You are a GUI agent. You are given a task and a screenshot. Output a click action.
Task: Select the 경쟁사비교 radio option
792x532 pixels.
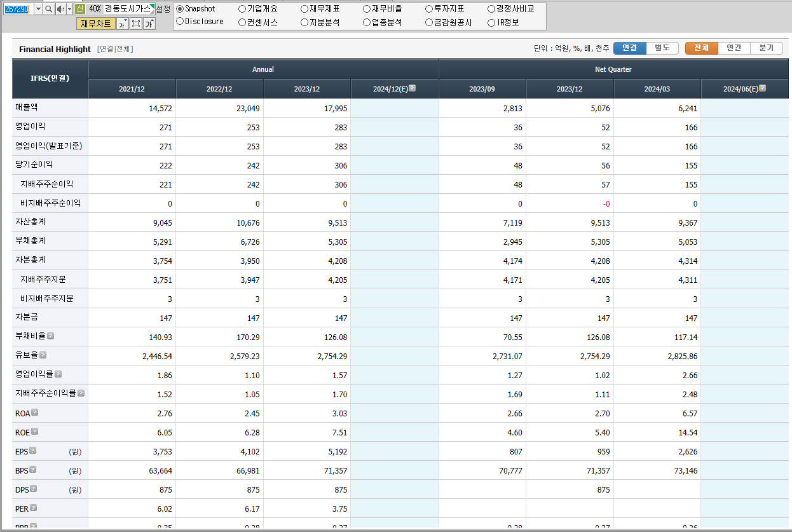tap(491, 9)
